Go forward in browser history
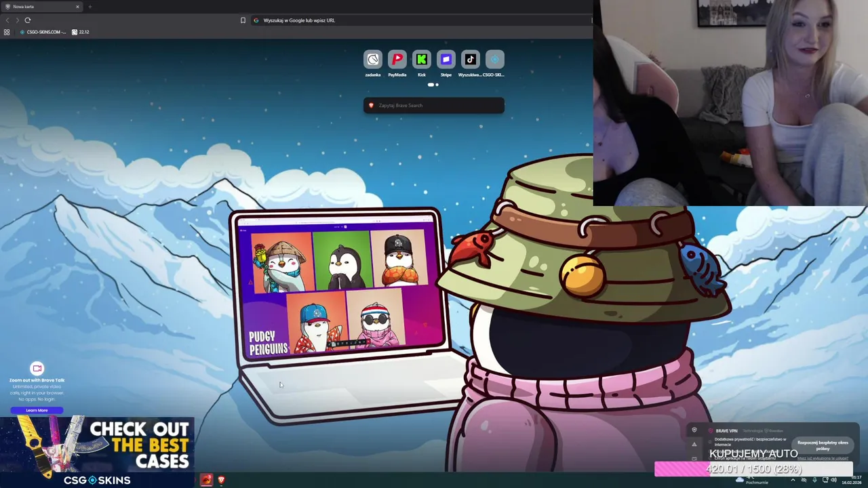 click(x=18, y=20)
